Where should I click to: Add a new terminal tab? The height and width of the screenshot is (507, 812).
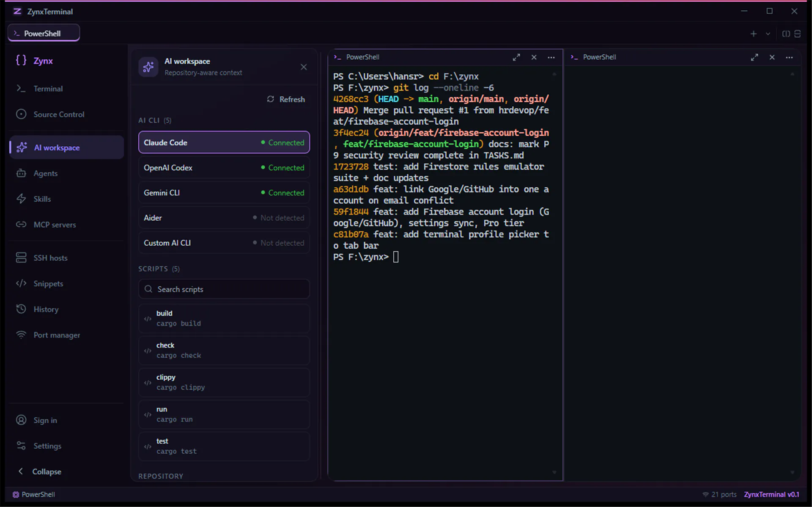coord(753,33)
